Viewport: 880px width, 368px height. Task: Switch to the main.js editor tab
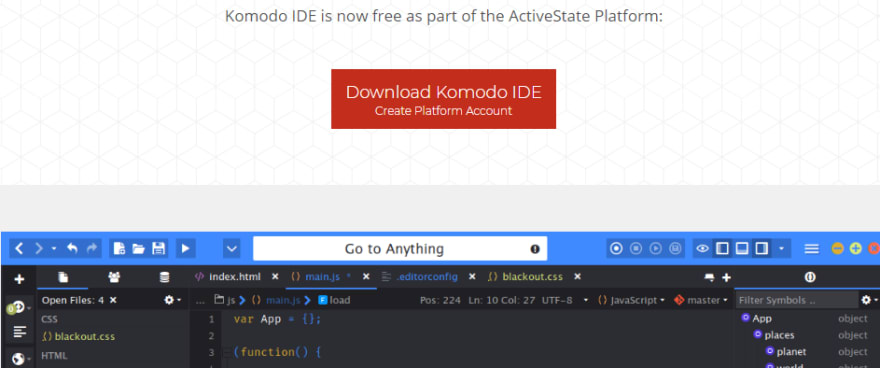(322, 277)
